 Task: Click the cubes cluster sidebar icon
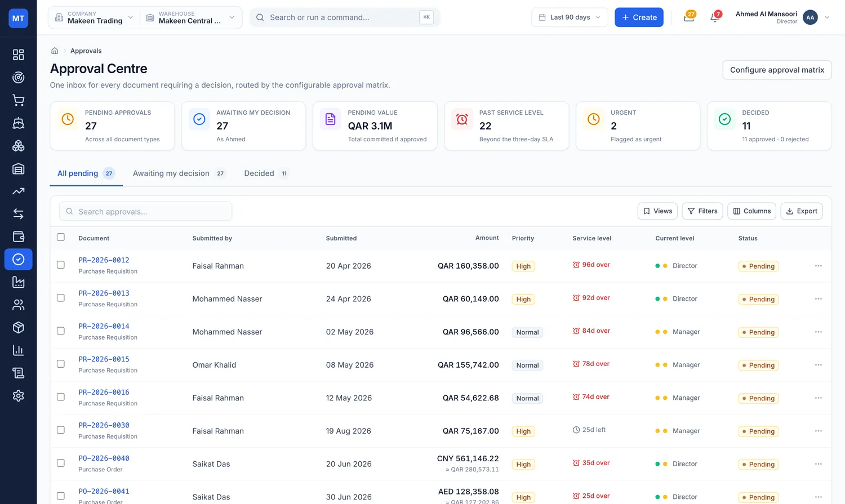[x=18, y=146]
